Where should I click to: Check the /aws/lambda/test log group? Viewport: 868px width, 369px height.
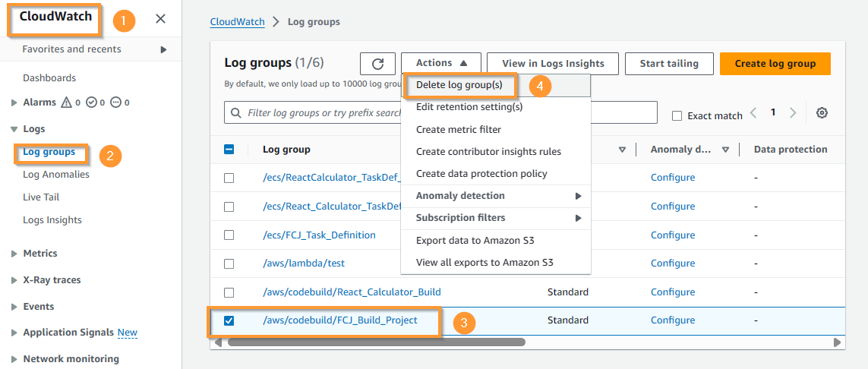229,263
